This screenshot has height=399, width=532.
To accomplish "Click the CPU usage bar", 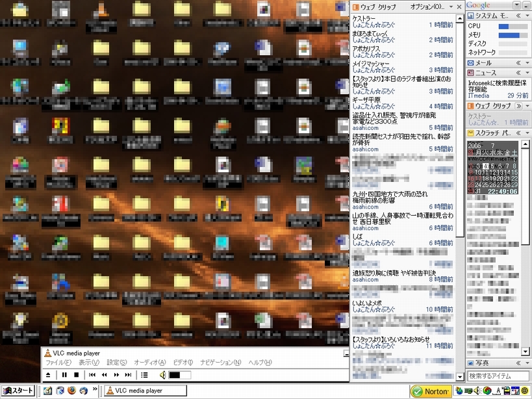I will click(x=513, y=26).
